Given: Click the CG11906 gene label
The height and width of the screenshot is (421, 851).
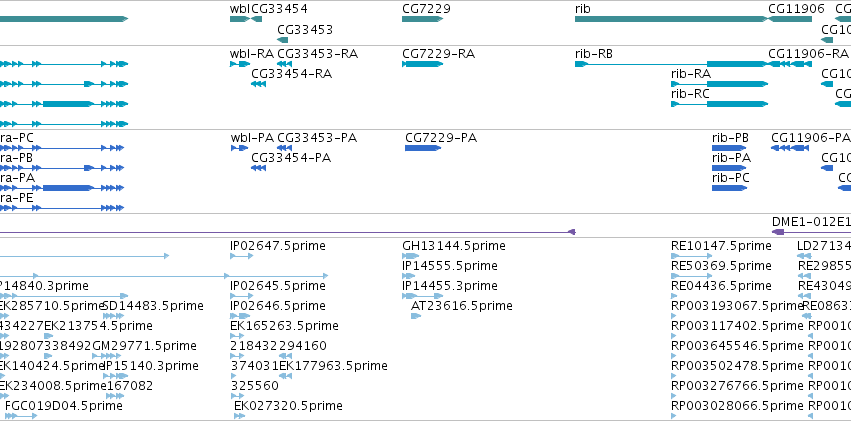Looking at the screenshot, I should [x=796, y=9].
